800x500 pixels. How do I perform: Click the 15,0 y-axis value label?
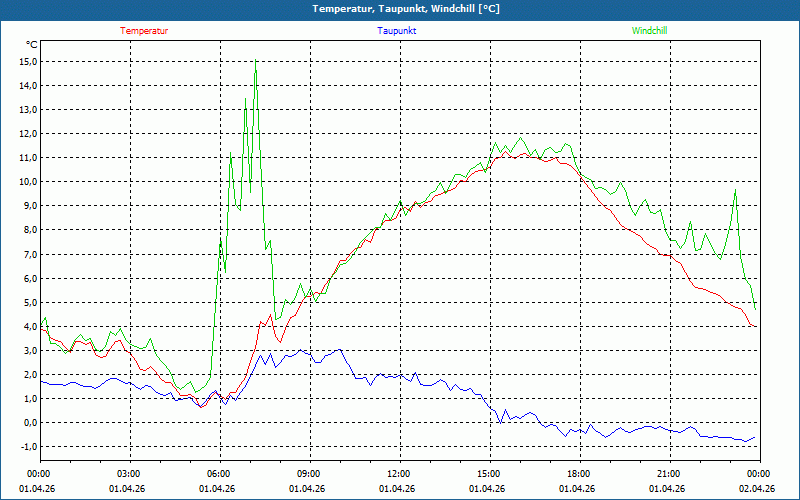[x=28, y=61]
